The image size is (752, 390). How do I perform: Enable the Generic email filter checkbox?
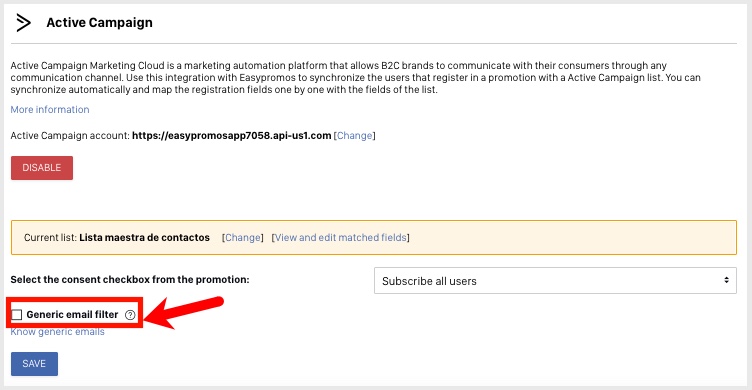tap(17, 315)
